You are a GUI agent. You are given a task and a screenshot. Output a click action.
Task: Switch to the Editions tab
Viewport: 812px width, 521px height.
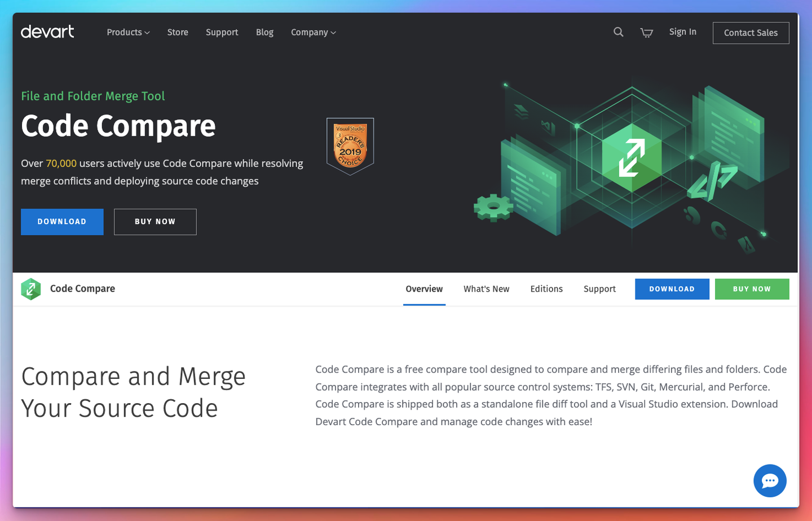546,289
